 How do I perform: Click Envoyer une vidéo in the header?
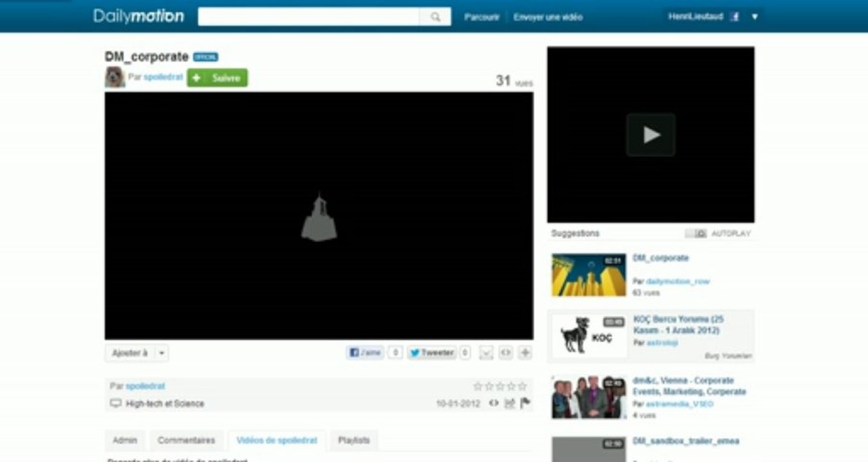click(x=548, y=17)
